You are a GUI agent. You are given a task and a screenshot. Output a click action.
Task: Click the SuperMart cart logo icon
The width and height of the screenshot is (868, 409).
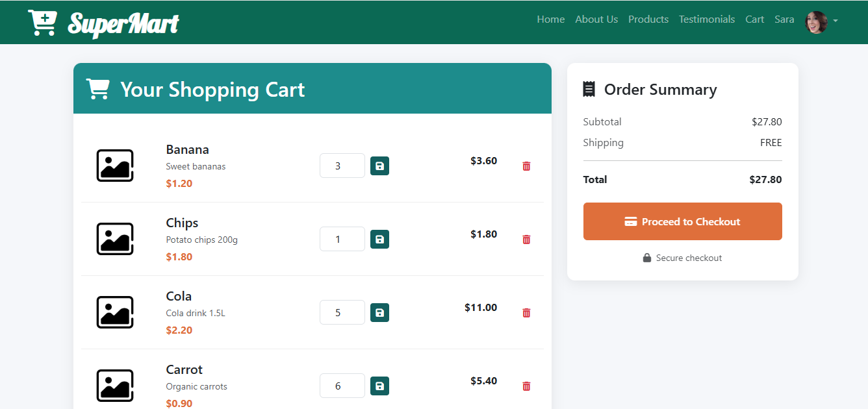point(42,23)
